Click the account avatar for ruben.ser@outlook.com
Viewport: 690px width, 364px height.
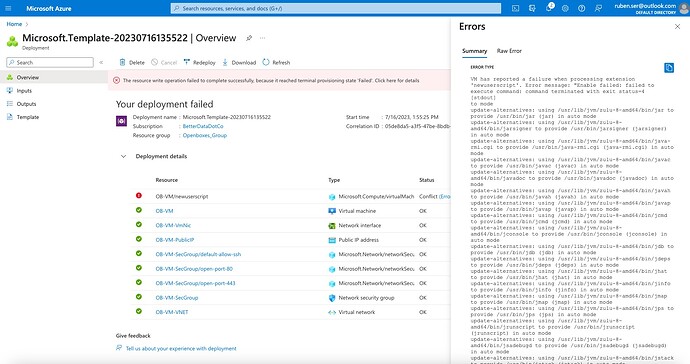coord(684,8)
